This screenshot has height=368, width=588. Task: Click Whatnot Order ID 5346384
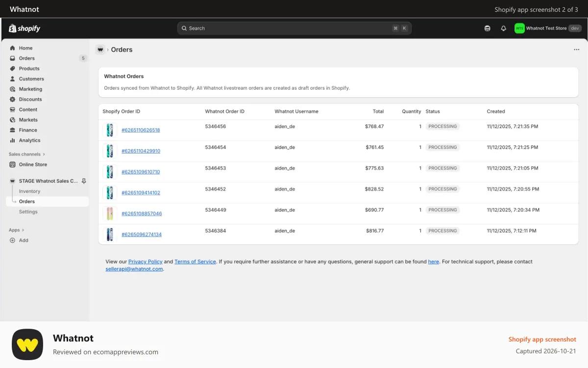216,231
